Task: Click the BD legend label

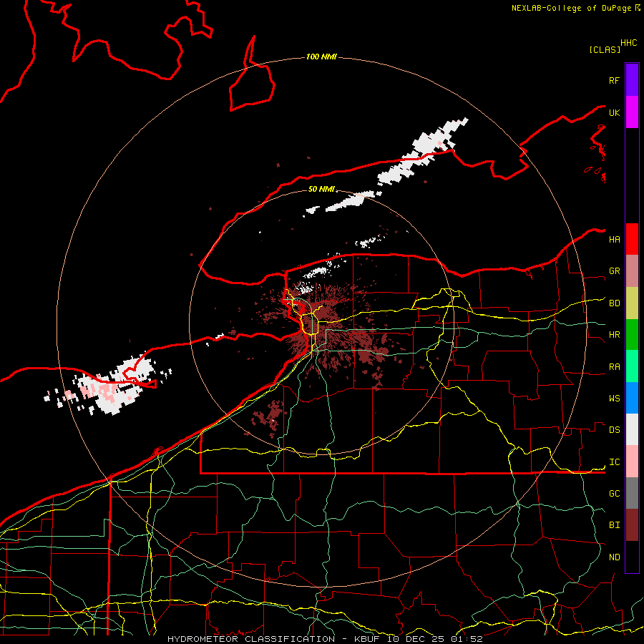Action: tap(614, 303)
